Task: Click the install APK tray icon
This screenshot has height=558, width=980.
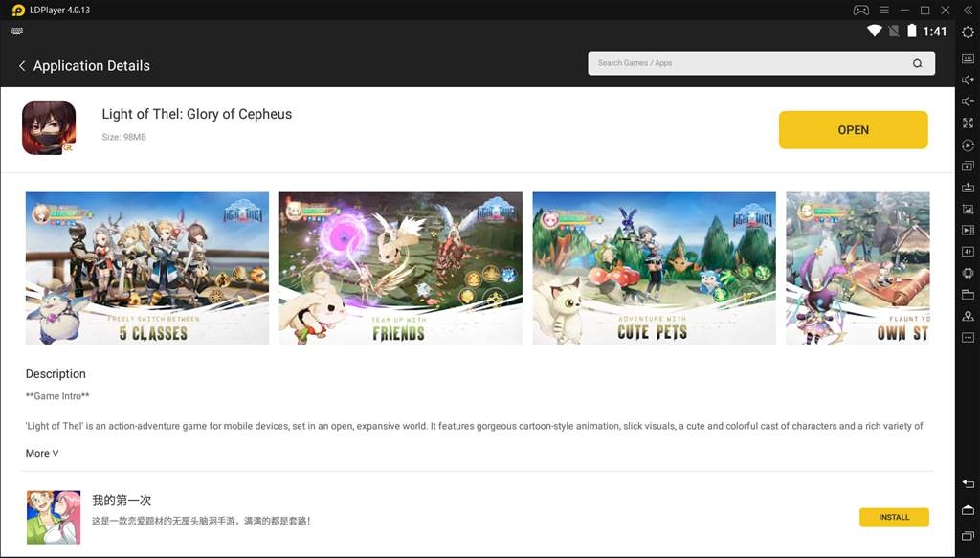Action: click(968, 188)
